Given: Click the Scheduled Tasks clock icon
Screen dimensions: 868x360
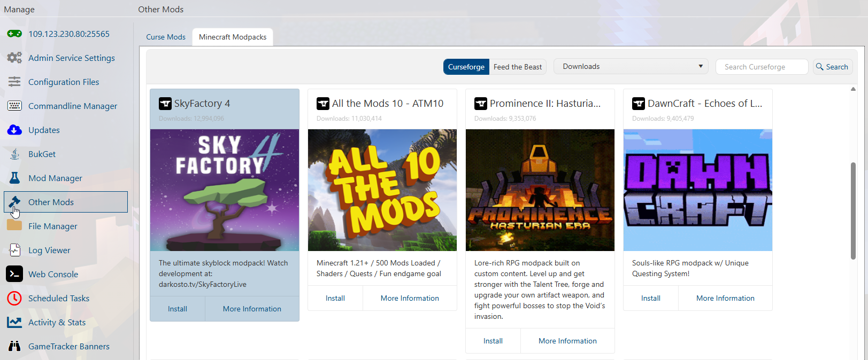Looking at the screenshot, I should (14, 298).
